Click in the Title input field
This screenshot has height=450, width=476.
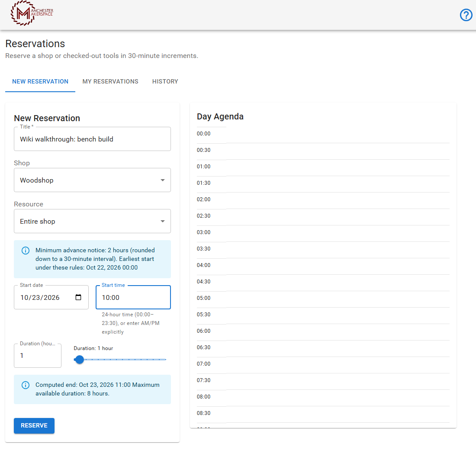point(92,139)
